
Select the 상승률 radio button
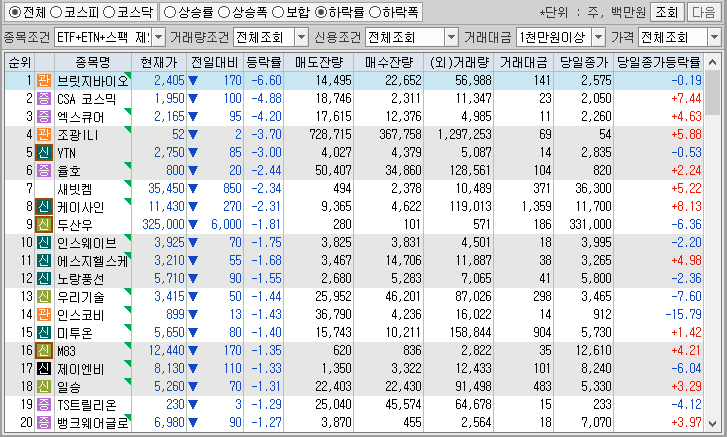coord(170,12)
